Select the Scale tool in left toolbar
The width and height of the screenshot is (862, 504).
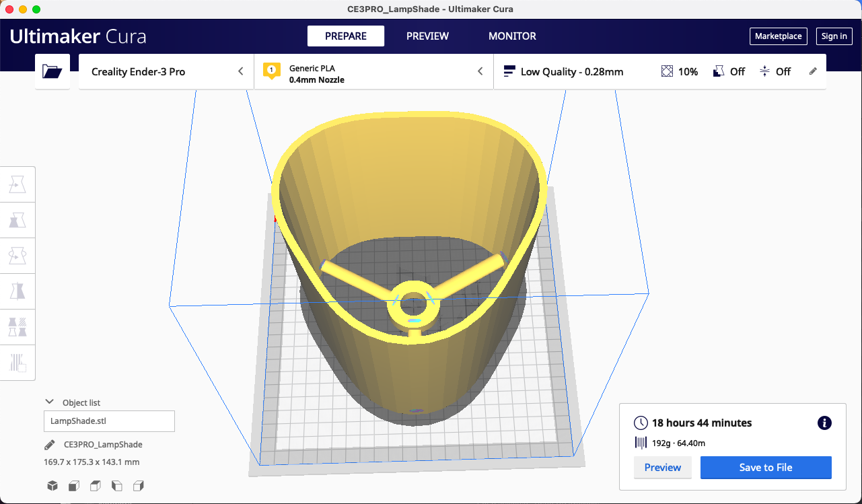pos(17,220)
